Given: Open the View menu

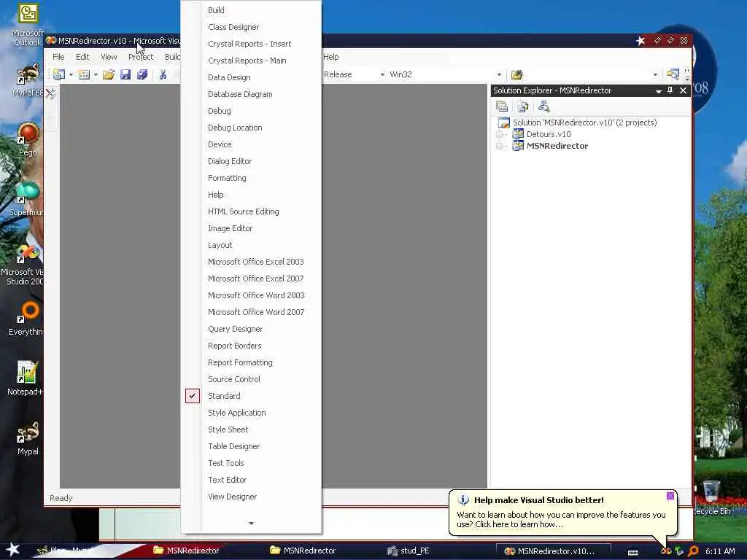Looking at the screenshot, I should click(109, 57).
